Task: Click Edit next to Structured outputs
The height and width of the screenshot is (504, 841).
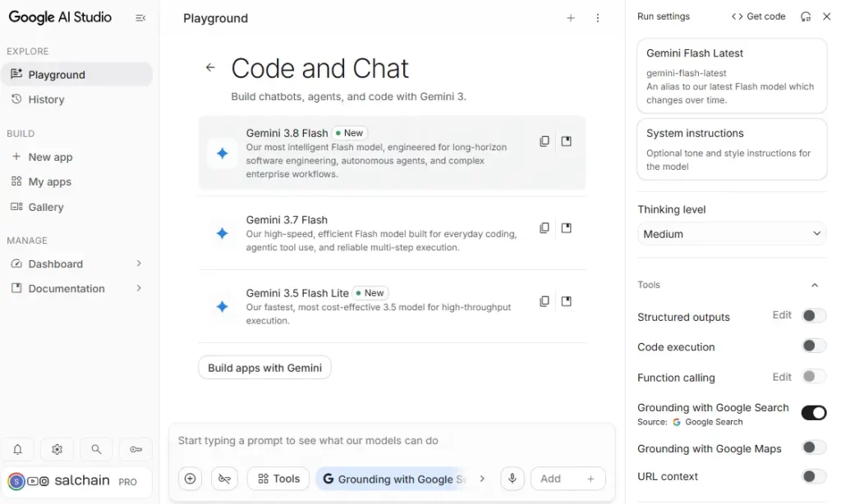Action: [x=782, y=315]
